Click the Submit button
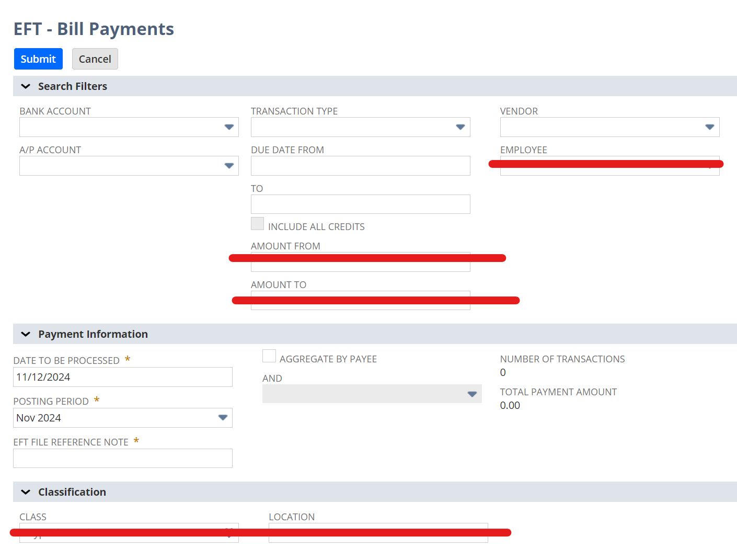Screen dimensions: 737x560 [38, 59]
